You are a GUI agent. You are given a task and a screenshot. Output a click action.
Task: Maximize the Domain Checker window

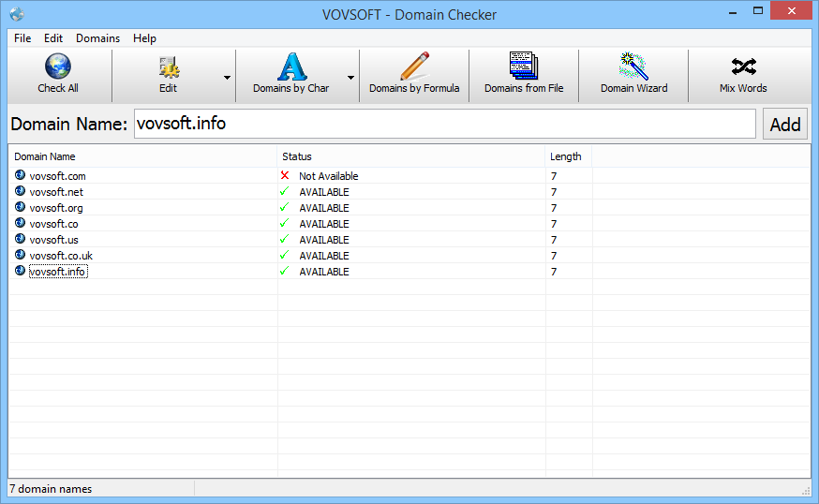pyautogui.click(x=758, y=11)
